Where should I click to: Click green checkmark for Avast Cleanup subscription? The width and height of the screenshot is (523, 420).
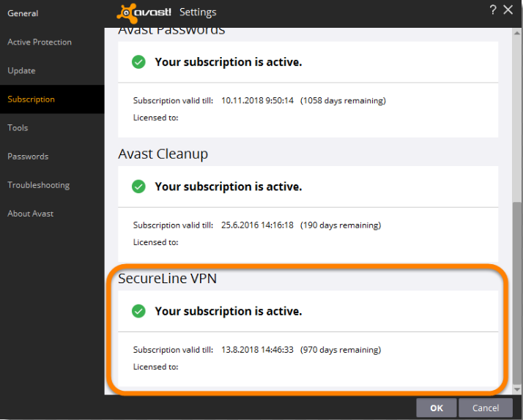[x=138, y=187]
